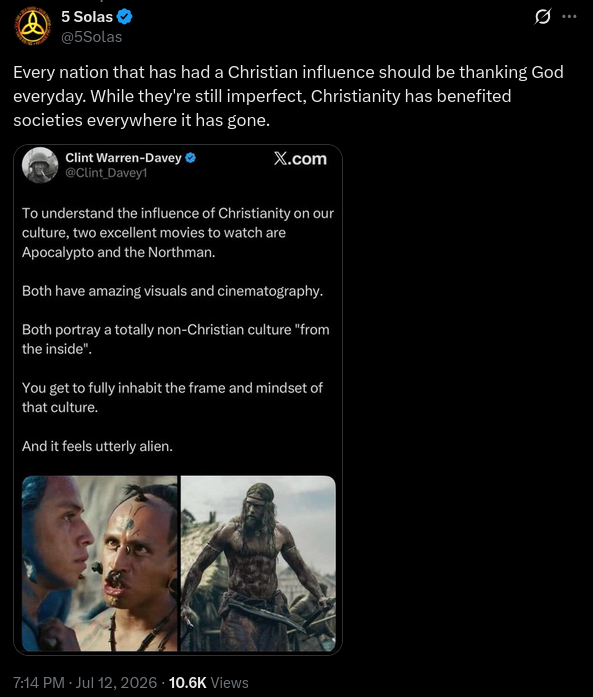The height and width of the screenshot is (697, 593).
Task: Click 'Both have amazing visuals and cinematography.' line
Action: tap(172, 291)
